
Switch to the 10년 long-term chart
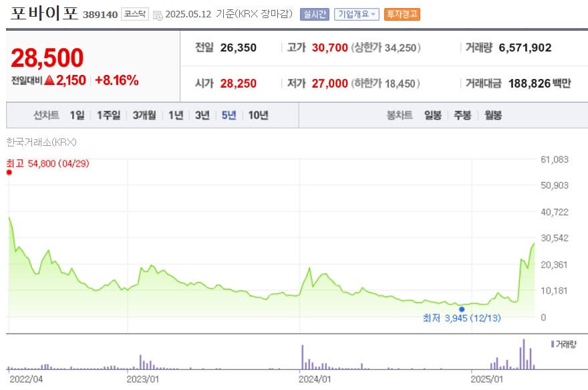tap(258, 115)
